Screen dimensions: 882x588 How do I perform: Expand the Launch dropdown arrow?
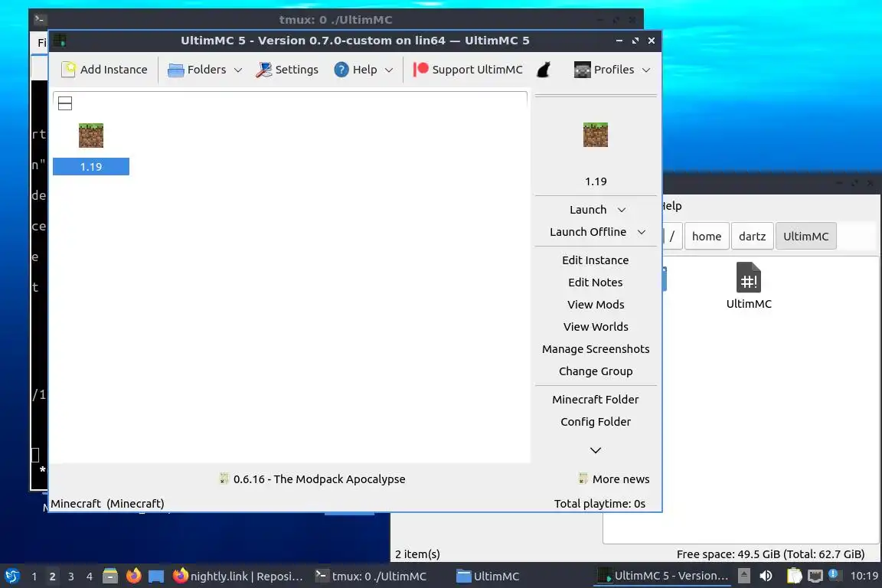pyautogui.click(x=622, y=210)
